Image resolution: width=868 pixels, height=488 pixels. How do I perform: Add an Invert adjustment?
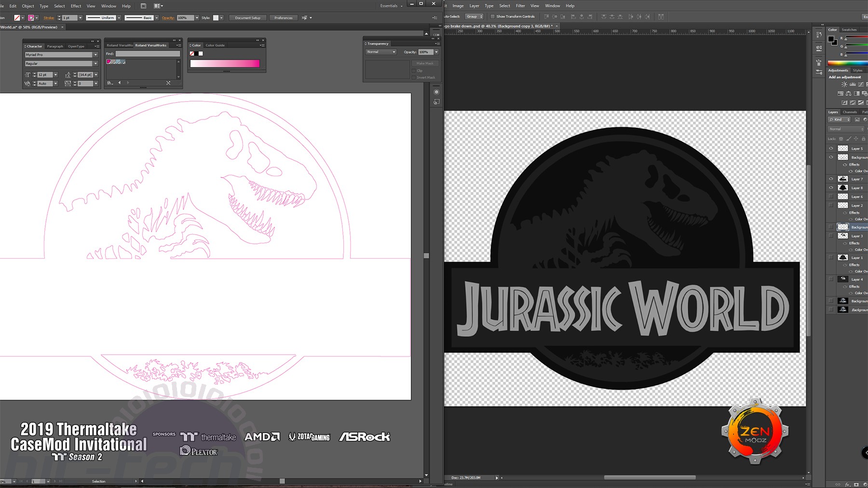844,102
